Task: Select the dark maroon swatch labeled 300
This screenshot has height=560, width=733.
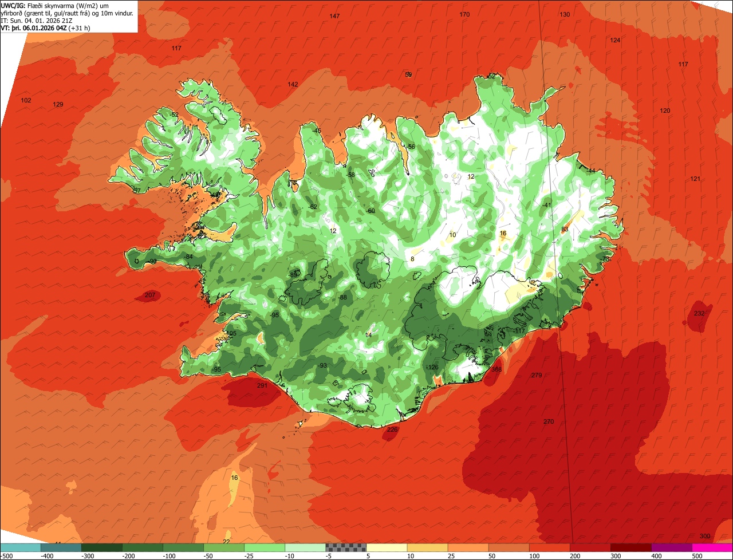Action: pos(630,547)
